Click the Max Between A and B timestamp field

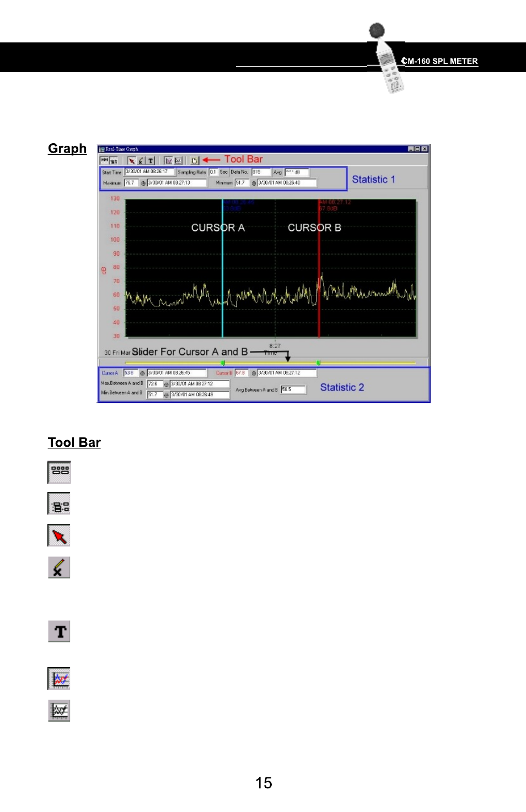[200, 384]
